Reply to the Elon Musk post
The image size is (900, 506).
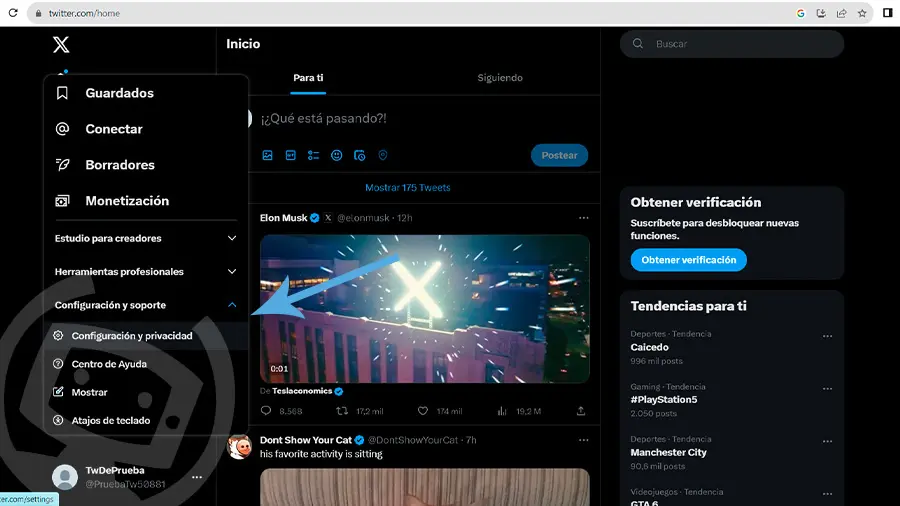coord(266,411)
